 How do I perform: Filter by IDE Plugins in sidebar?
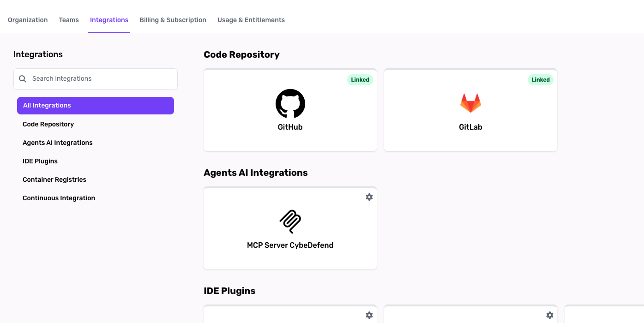pos(40,161)
